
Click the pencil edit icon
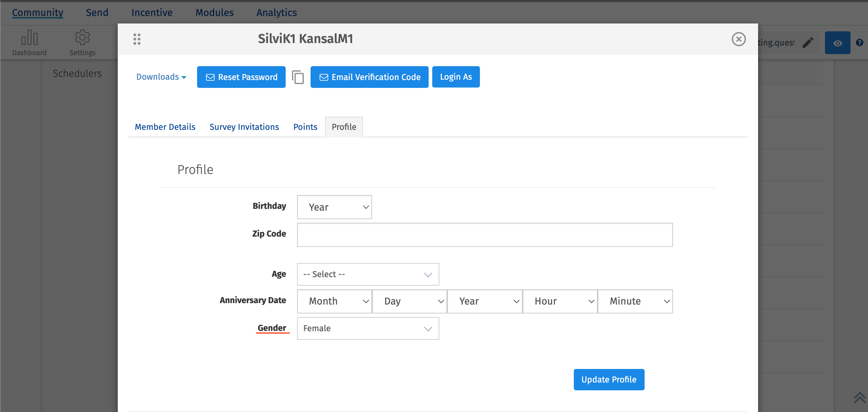pyautogui.click(x=808, y=43)
